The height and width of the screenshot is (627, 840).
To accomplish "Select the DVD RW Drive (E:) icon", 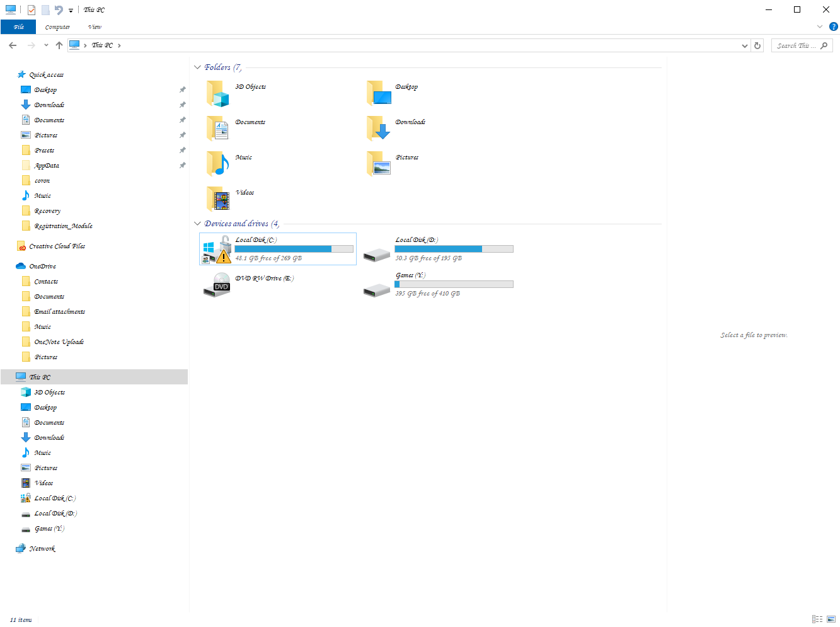I will click(x=217, y=285).
